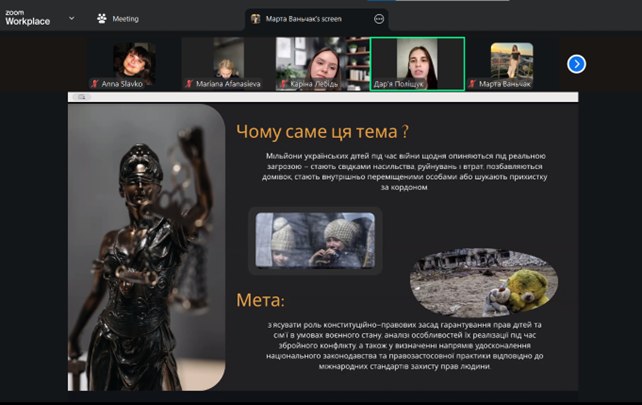Switch to the Meeting tab
Screen dimensions: 642x405
pyautogui.click(x=118, y=18)
